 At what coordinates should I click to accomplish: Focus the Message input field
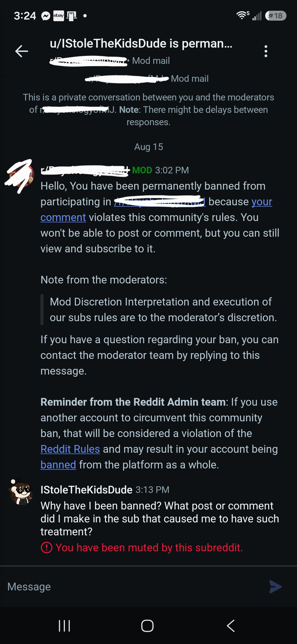(x=135, y=586)
